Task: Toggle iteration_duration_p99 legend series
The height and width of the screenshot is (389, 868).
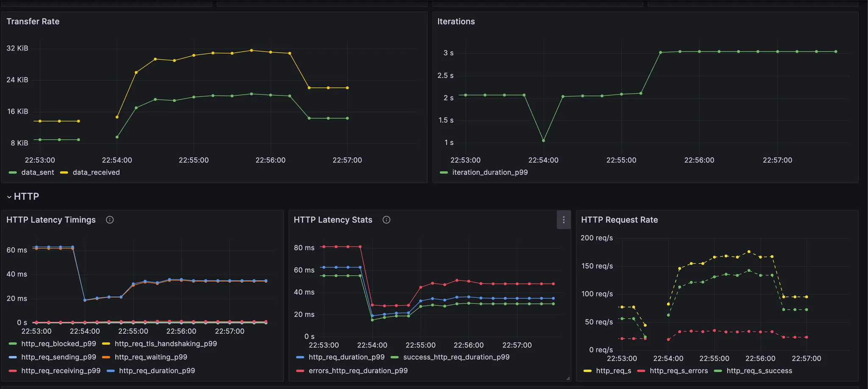Action: [490, 172]
